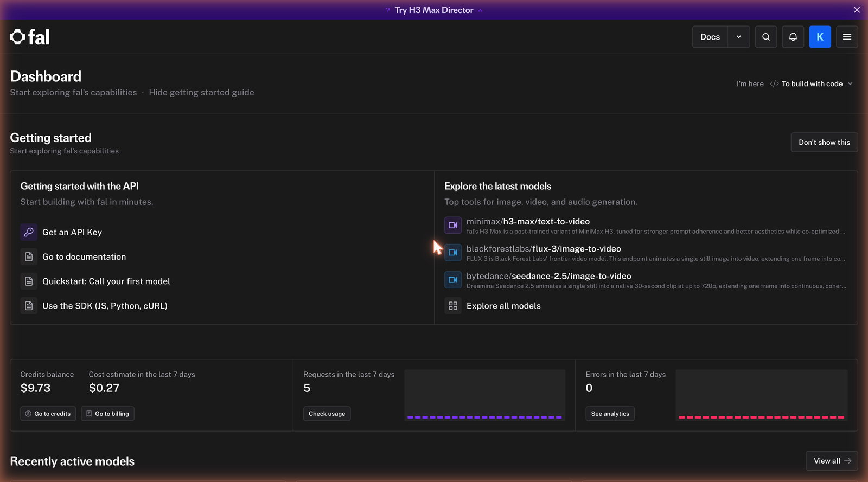868x482 pixels.
Task: Click the credits balance value $9.73
Action: [x=35, y=388]
